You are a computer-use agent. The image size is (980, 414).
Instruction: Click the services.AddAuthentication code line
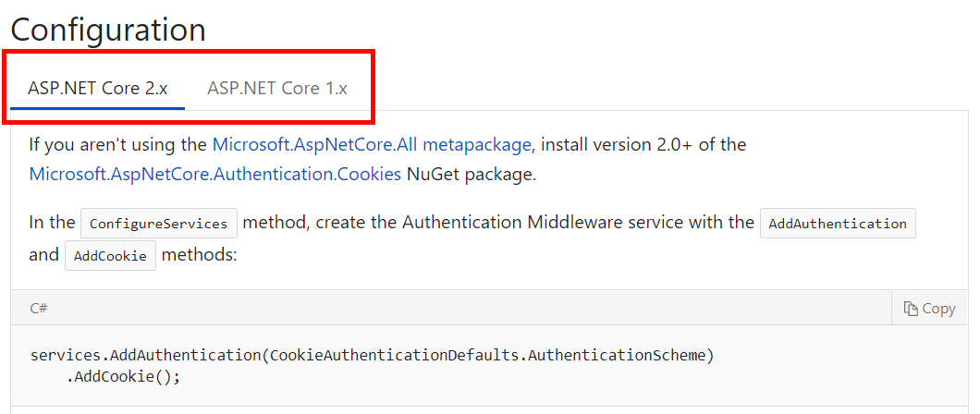tap(372, 356)
